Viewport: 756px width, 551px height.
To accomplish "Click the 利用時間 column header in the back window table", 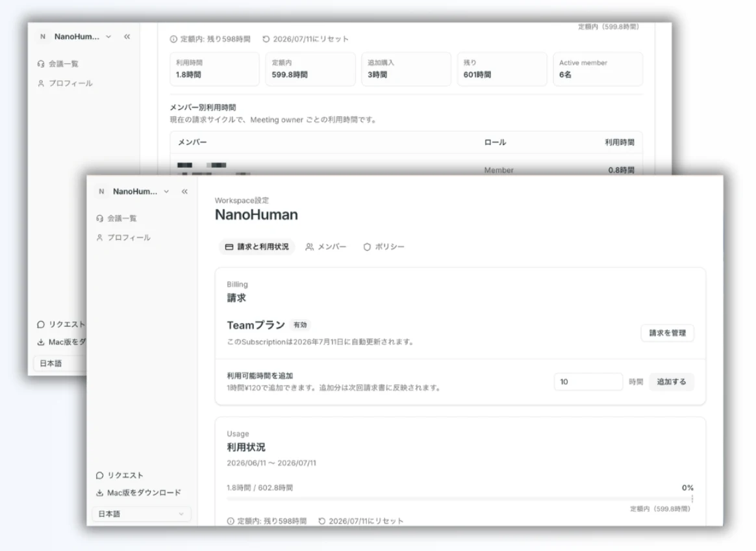I will click(620, 142).
